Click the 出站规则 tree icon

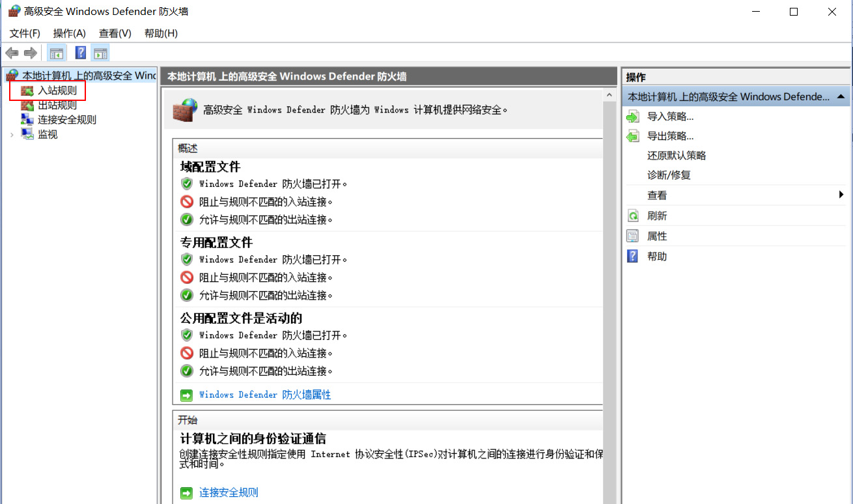[x=27, y=105]
